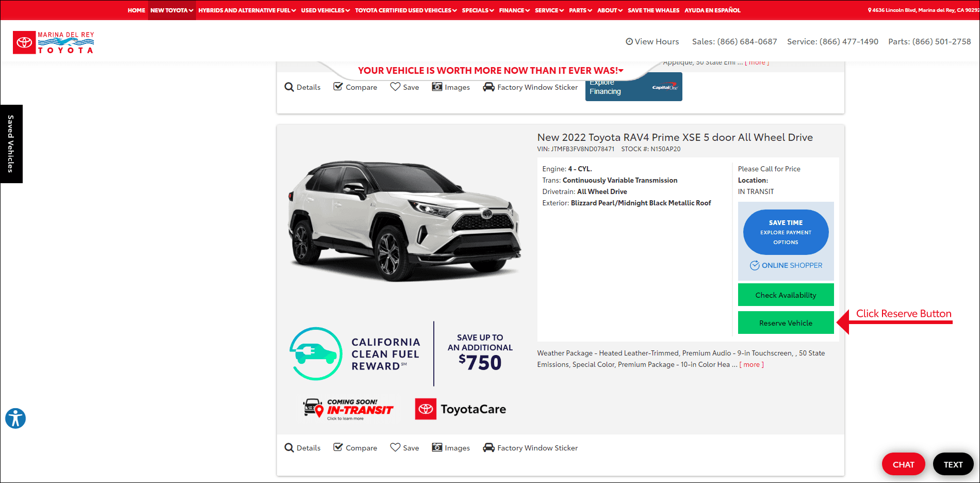This screenshot has height=483, width=980.
Task: Open the Images camera icon for the RAV4
Action: click(x=437, y=448)
